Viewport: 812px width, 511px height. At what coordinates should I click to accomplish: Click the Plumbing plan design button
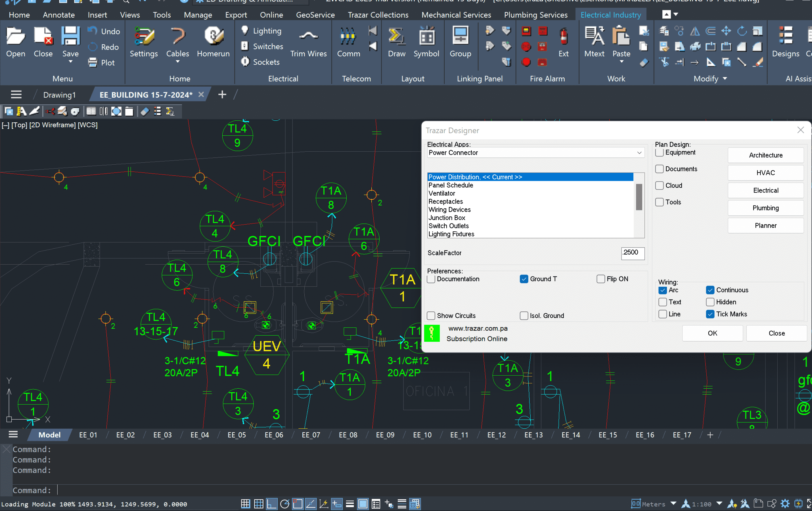(765, 208)
